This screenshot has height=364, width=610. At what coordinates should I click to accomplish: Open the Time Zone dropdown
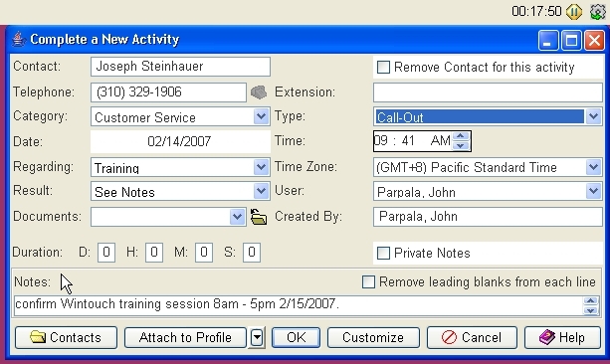point(593,167)
